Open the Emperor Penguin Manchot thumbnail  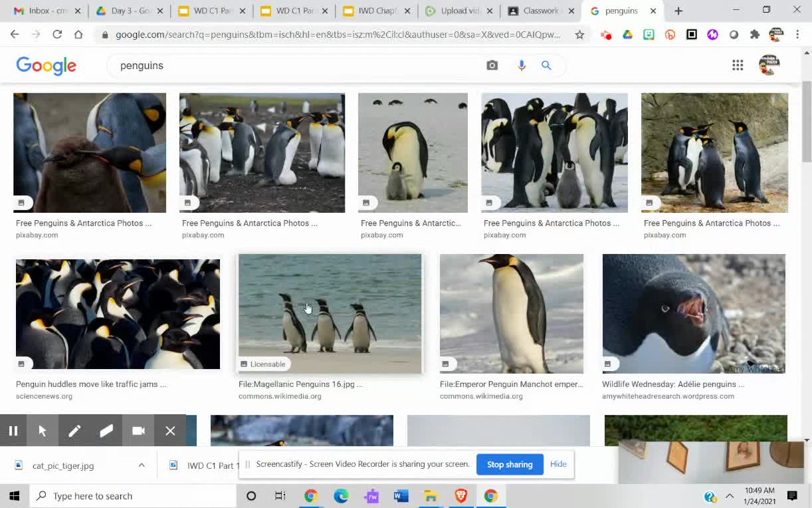(x=512, y=314)
